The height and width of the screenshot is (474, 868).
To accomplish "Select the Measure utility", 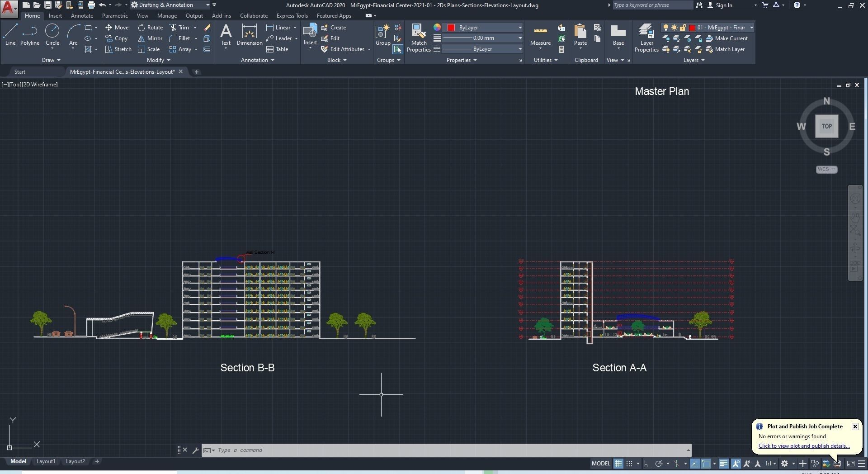I will click(x=540, y=36).
